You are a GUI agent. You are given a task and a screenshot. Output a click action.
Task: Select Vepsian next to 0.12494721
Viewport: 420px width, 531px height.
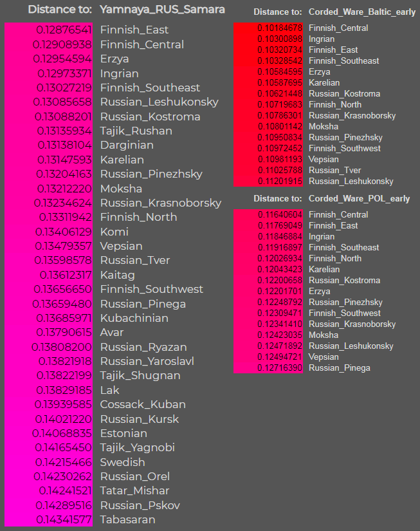[324, 357]
